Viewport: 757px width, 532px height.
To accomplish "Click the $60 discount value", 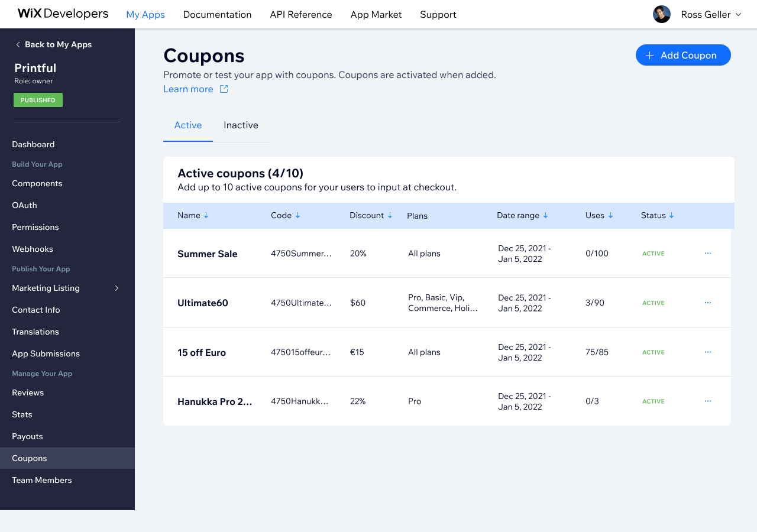I will click(x=358, y=303).
